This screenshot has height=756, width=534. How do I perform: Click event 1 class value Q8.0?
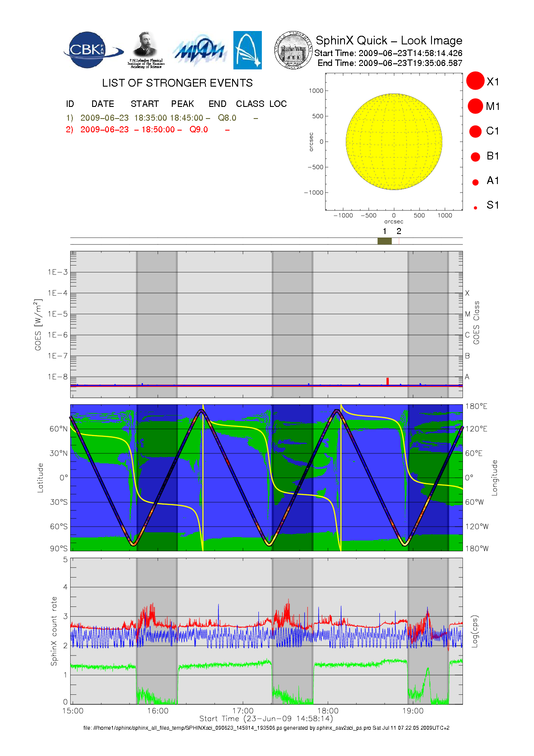(227, 118)
